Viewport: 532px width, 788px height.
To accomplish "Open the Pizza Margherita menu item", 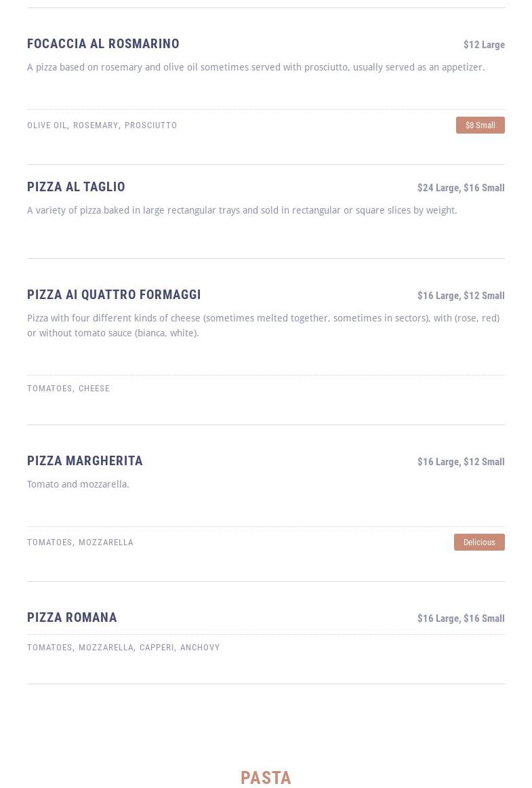I will tap(85, 461).
